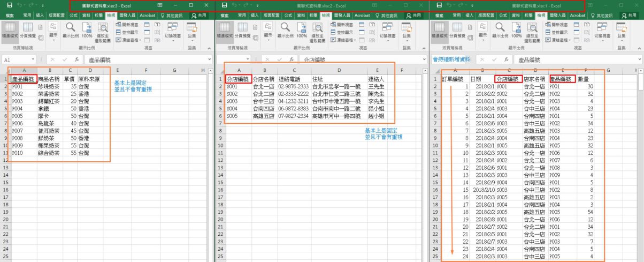
Task: Open Page Break Preview (分頁預覽) in xlsx:3 window
Action: pos(28,30)
